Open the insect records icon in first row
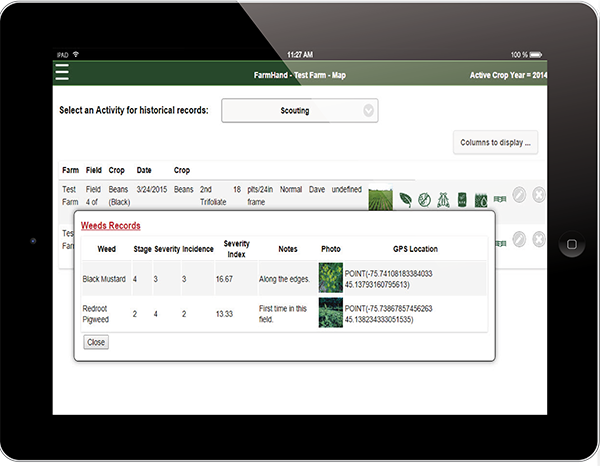 click(x=443, y=200)
